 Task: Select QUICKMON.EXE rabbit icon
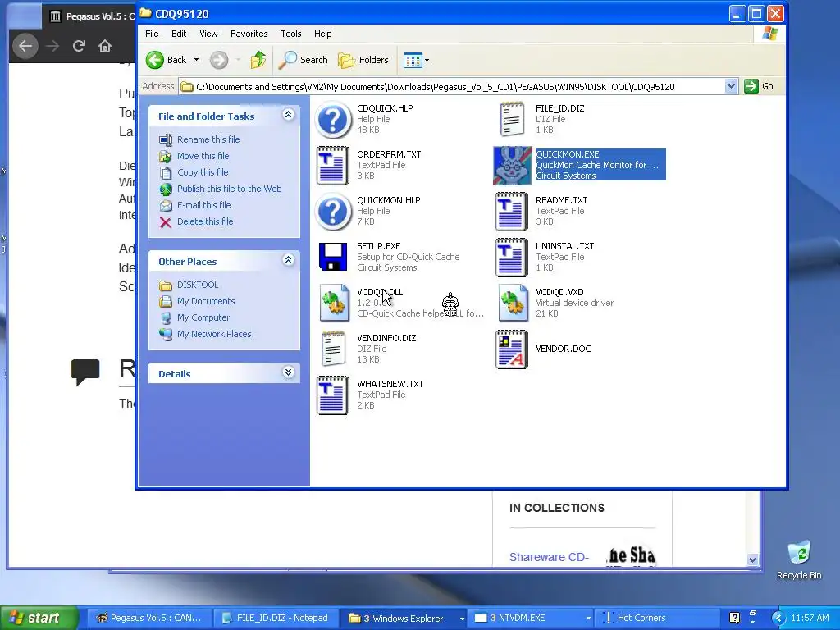coord(513,166)
